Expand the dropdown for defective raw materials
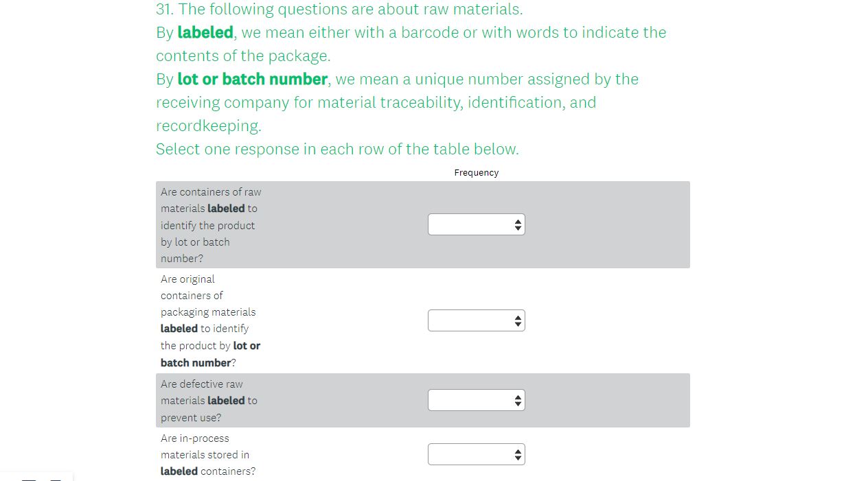The image size is (868, 481). click(476, 400)
